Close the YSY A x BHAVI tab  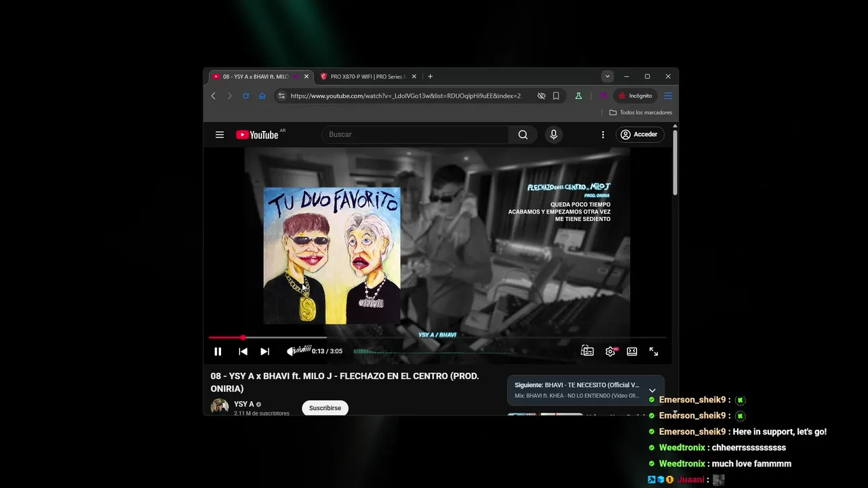click(306, 77)
